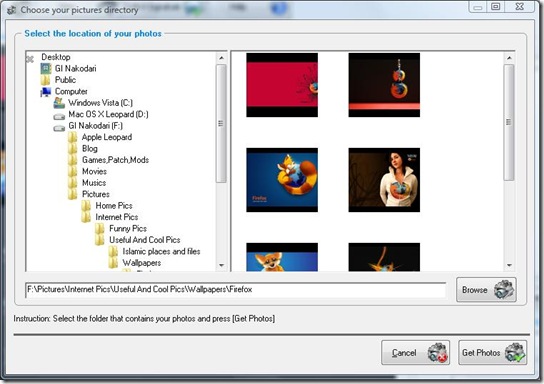Image resolution: width=544 pixels, height=384 pixels.
Task: Open Windows Vista (C:) drive label
Action: pos(101,103)
